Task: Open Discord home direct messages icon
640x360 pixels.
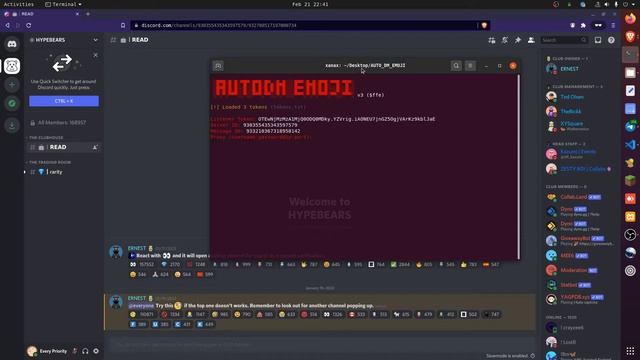Action: pyautogui.click(x=12, y=44)
